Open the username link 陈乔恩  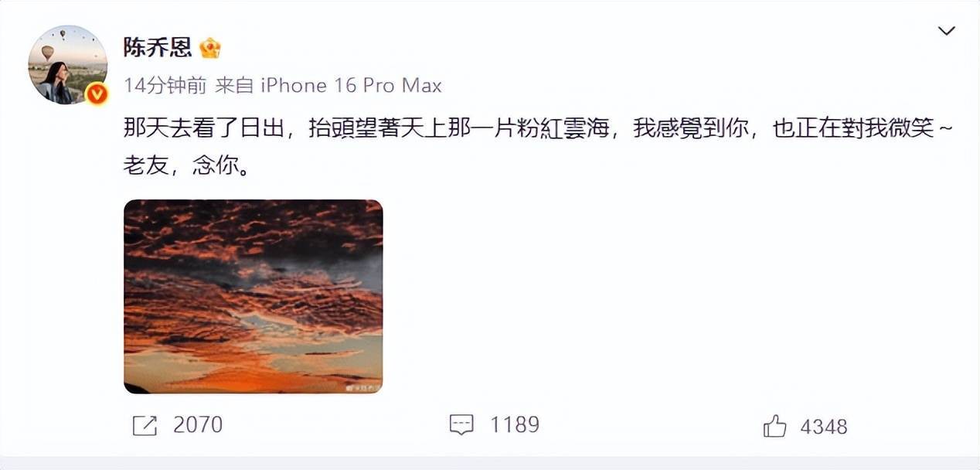click(158, 48)
